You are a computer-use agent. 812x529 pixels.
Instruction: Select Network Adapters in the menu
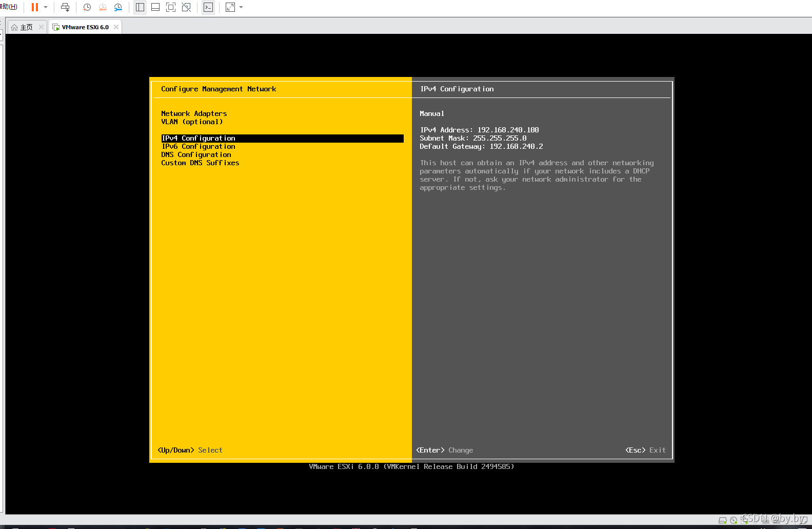coord(194,113)
